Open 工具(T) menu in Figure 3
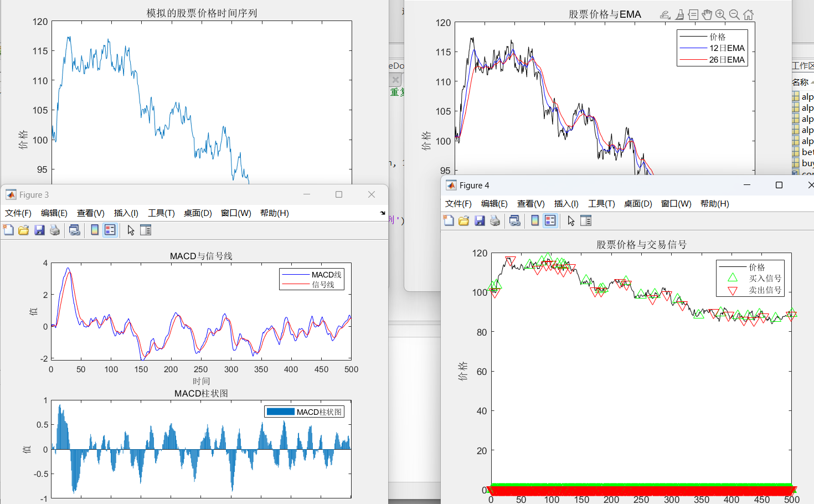Viewport: 814px width, 504px height. [x=161, y=213]
